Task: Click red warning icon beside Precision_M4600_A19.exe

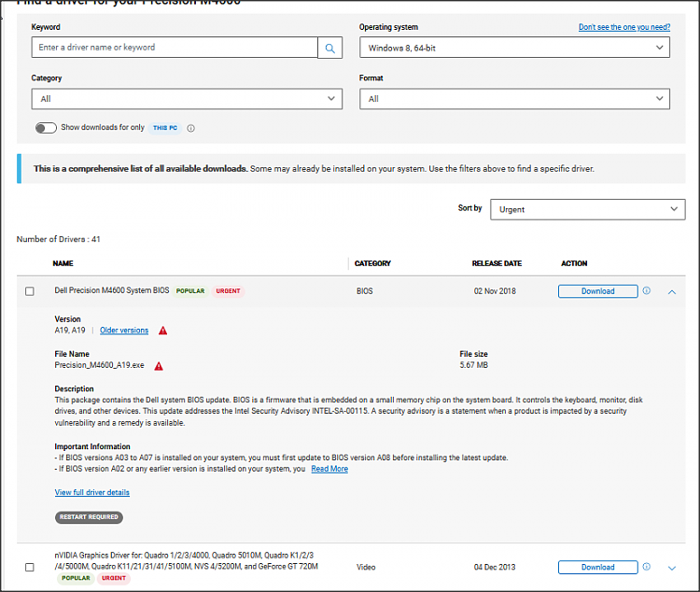Action: click(159, 366)
